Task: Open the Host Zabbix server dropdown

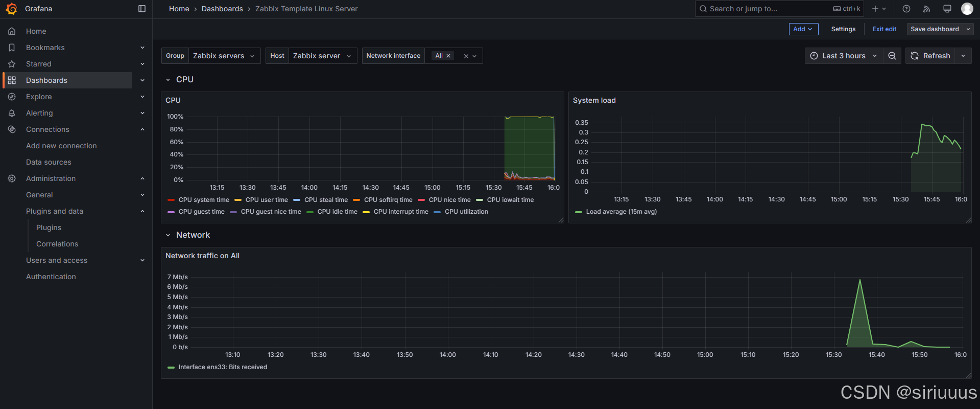Action: 323,56
